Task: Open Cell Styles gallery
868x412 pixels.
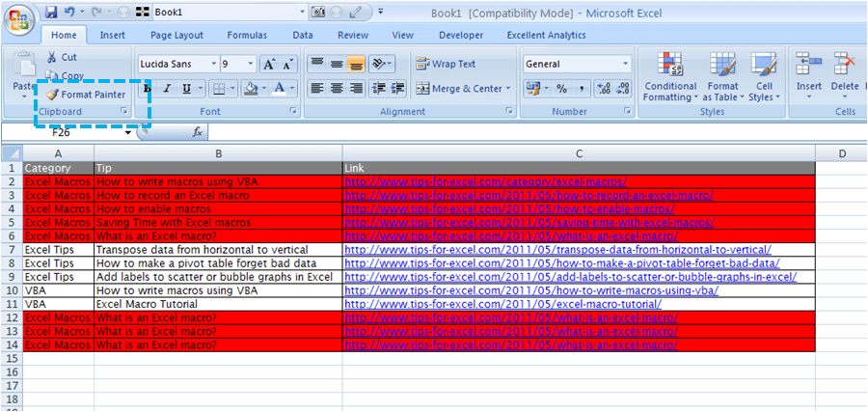Action: point(764,77)
